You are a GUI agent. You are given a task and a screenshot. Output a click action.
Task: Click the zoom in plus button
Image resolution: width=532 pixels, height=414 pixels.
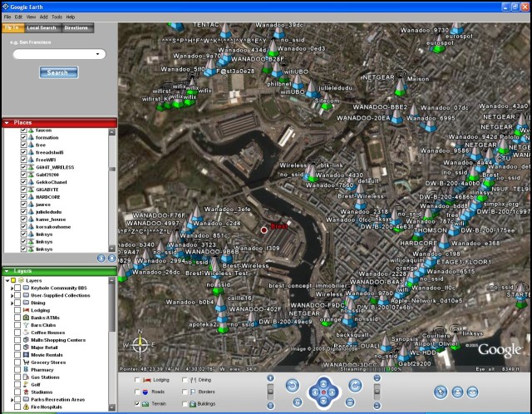tap(270, 380)
